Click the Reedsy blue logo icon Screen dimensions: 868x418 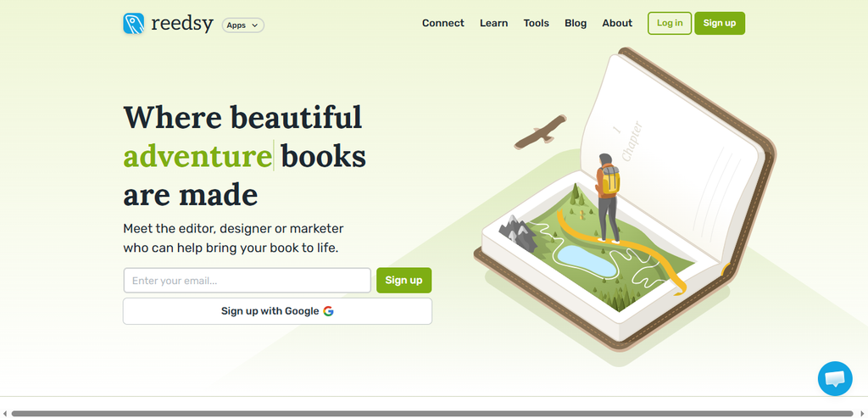133,24
